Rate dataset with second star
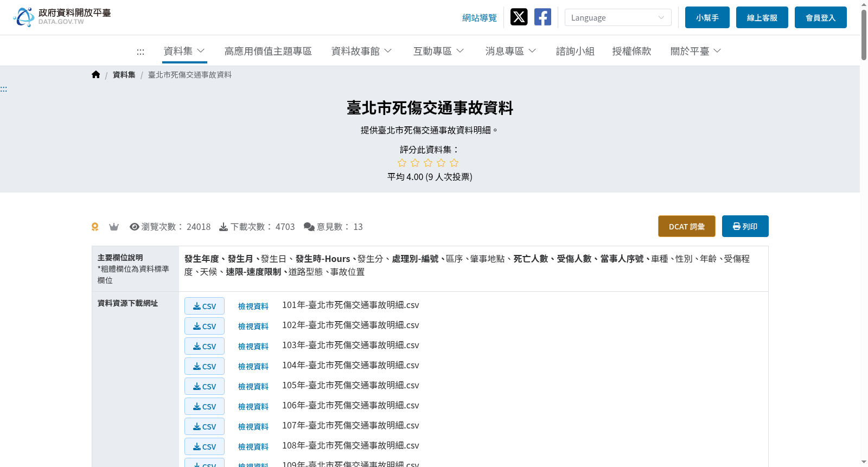Screen dimensions: 868x467 [415, 163]
